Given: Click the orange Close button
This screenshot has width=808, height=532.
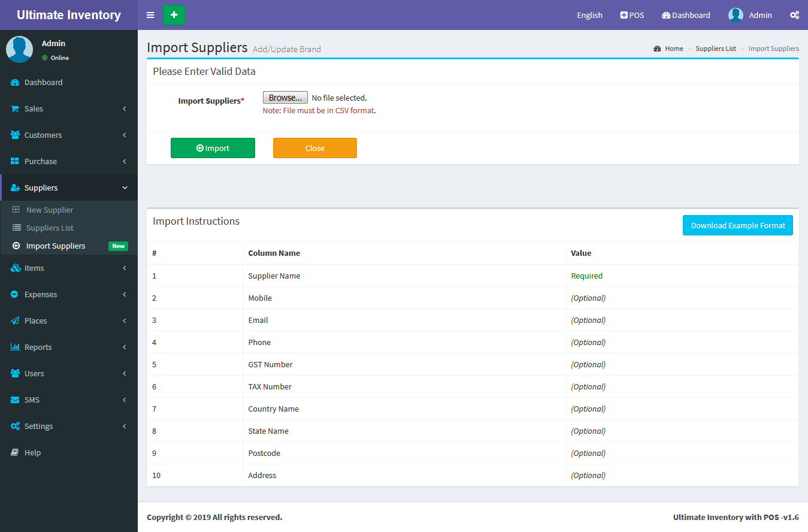Looking at the screenshot, I should pos(314,148).
